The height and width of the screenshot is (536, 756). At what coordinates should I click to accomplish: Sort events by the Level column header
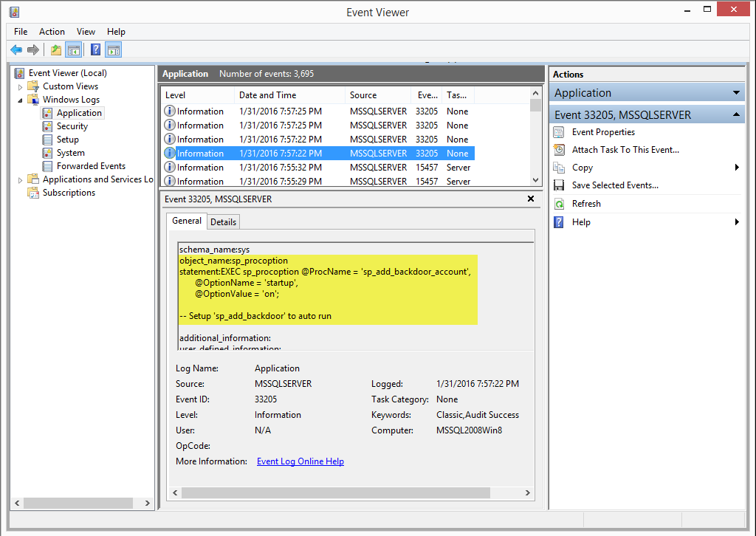[x=198, y=95]
